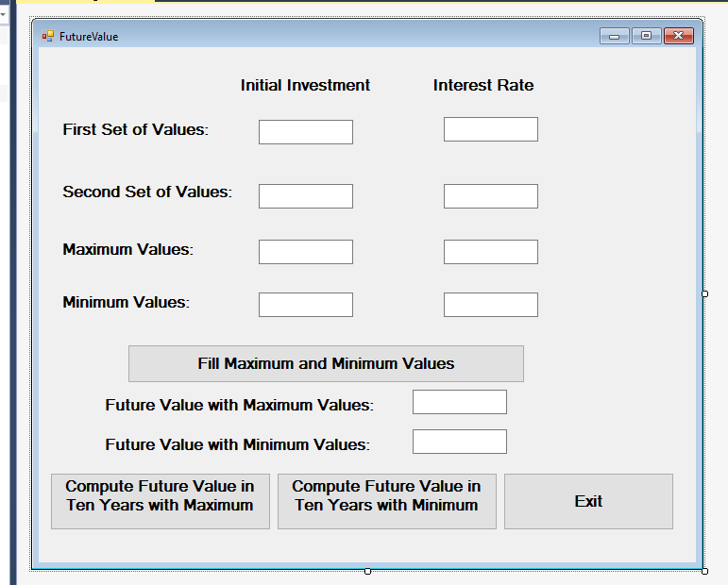Screen dimensions: 728x585
Task: Click Compute Future Value in Ten Years with Maximum
Action: pos(161,501)
